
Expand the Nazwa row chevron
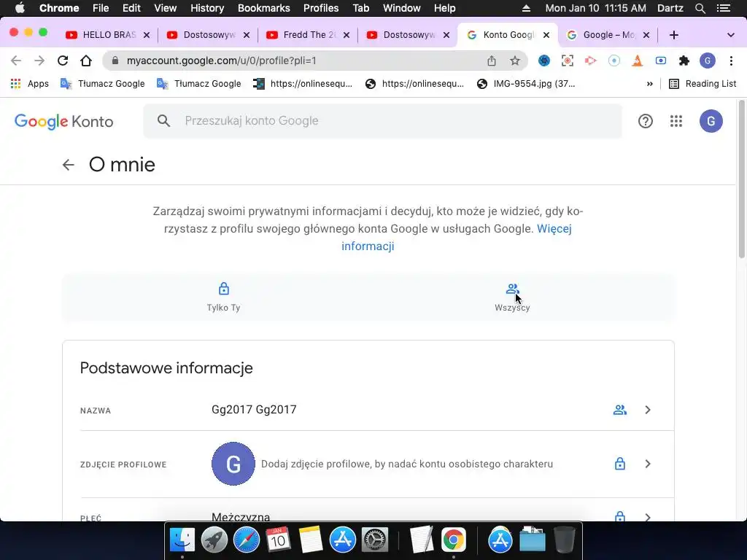pos(648,410)
